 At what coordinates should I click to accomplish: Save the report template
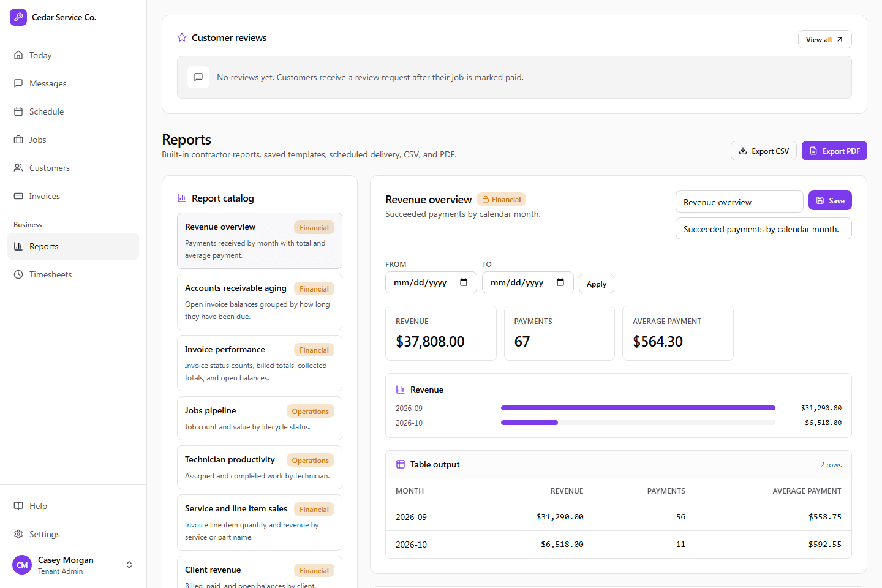tap(830, 200)
